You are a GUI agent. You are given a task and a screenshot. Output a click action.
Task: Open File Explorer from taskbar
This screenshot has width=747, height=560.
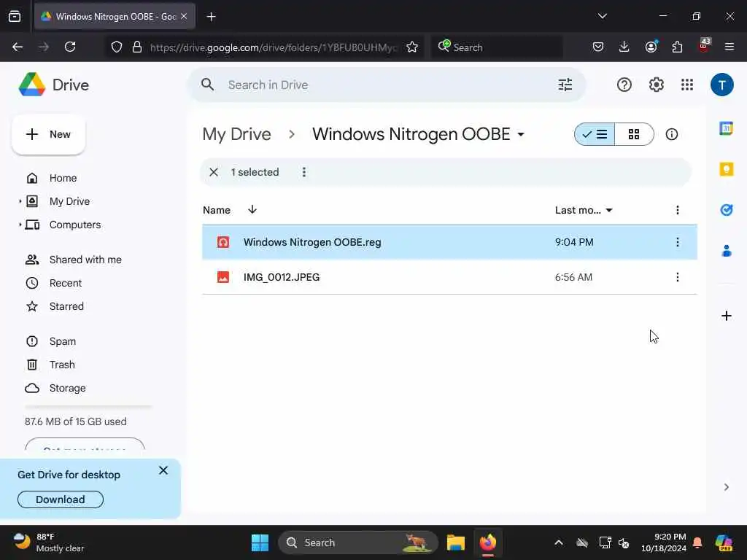coord(455,542)
